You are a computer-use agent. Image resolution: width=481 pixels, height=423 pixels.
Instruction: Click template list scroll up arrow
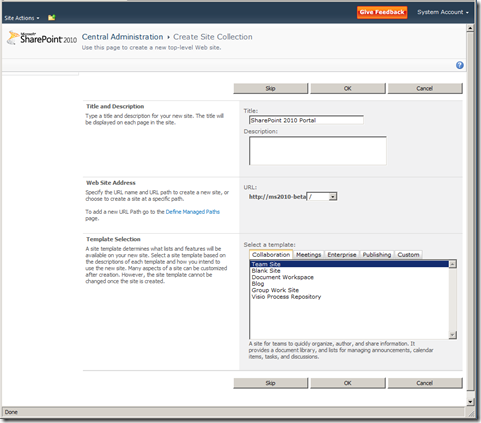pos(452,264)
